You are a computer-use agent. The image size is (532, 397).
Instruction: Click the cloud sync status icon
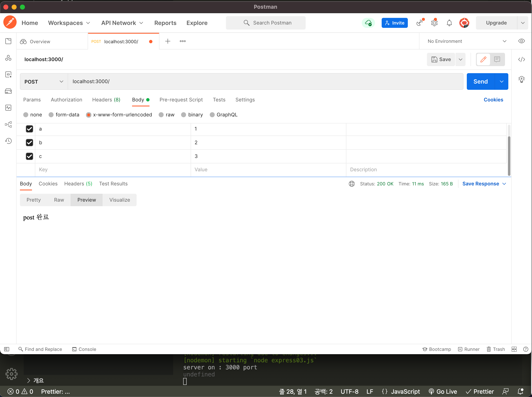pyautogui.click(x=368, y=23)
